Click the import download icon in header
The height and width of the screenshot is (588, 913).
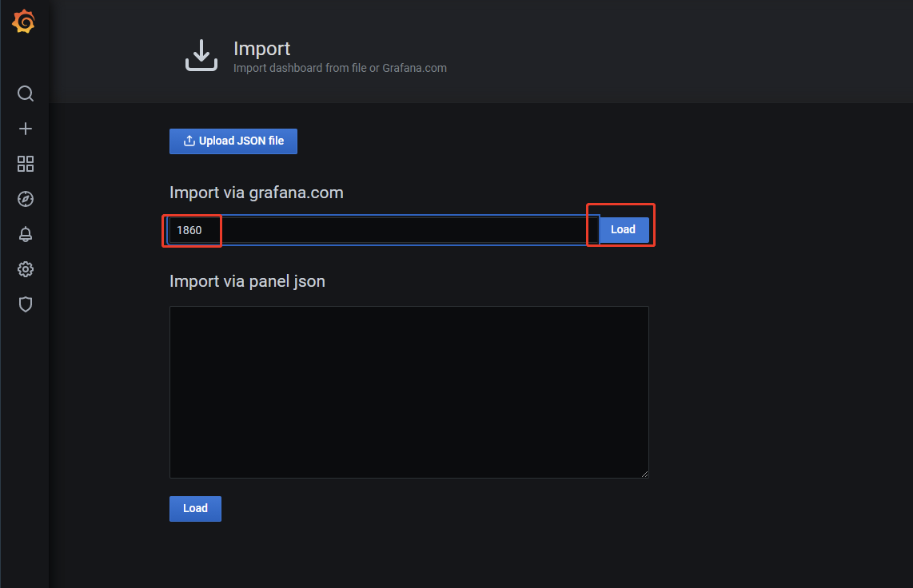click(201, 56)
